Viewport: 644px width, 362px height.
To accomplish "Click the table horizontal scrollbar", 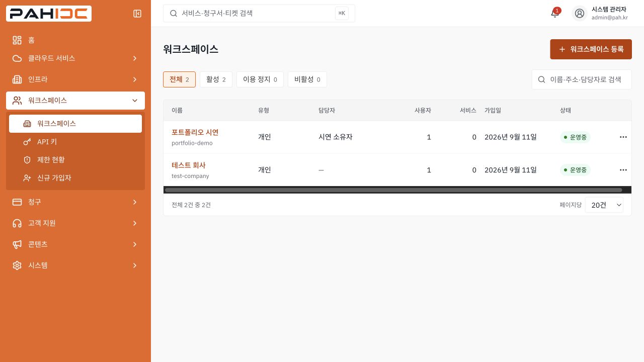I will pyautogui.click(x=393, y=190).
